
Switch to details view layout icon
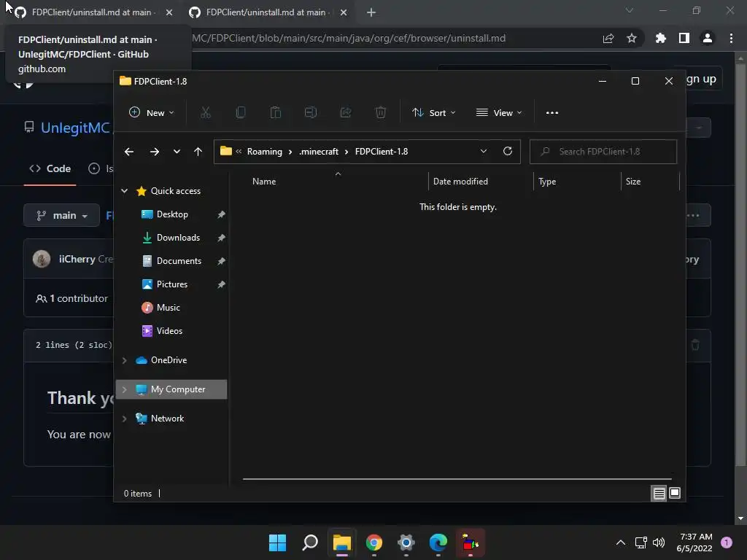click(x=659, y=494)
